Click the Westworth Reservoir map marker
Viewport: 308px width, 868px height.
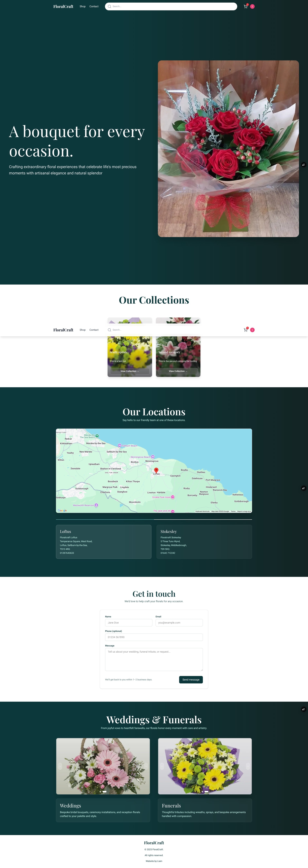click(x=96, y=505)
